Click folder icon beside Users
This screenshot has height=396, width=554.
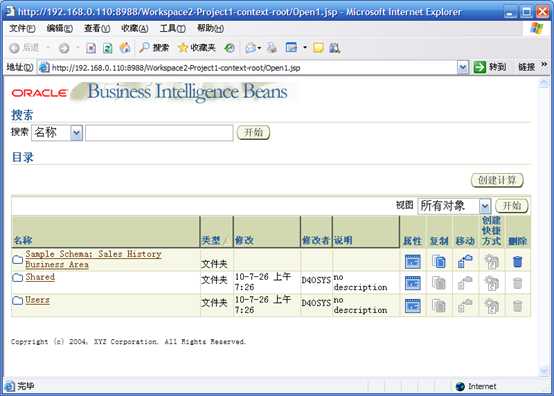pyautogui.click(x=17, y=300)
